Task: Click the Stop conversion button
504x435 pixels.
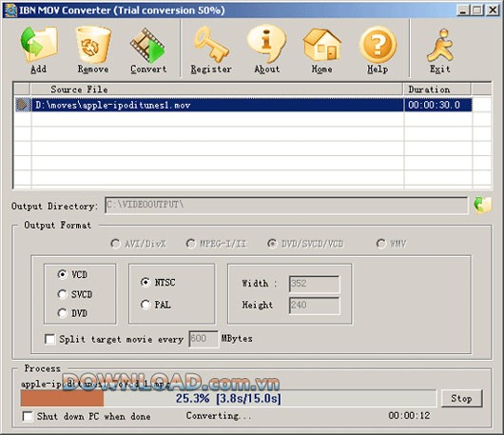Action: click(461, 398)
